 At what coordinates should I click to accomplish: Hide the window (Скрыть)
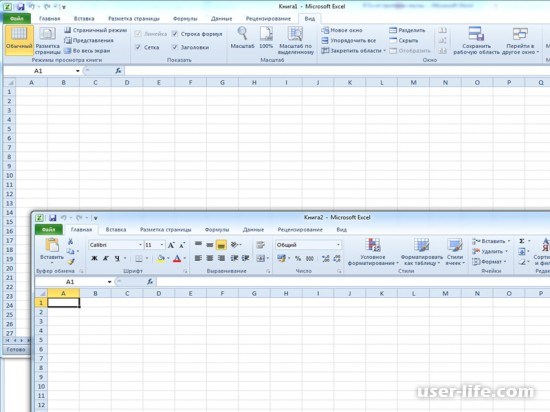(x=404, y=40)
